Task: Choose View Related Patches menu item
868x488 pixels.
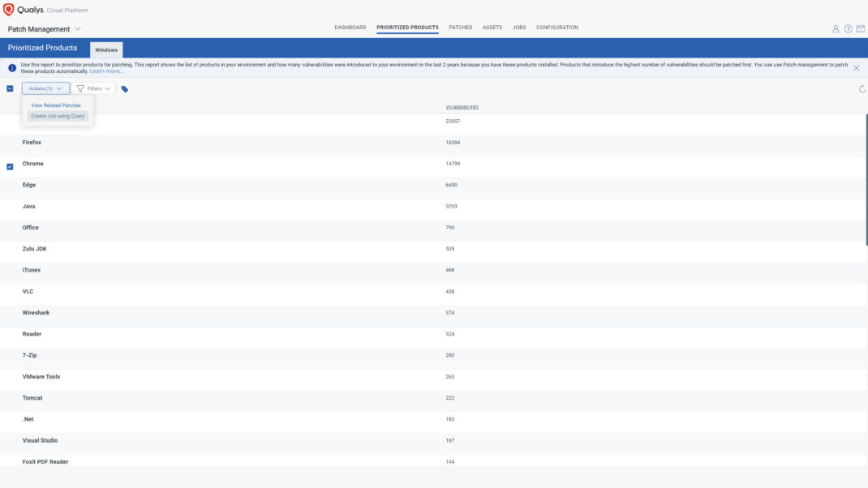Action: pos(56,105)
